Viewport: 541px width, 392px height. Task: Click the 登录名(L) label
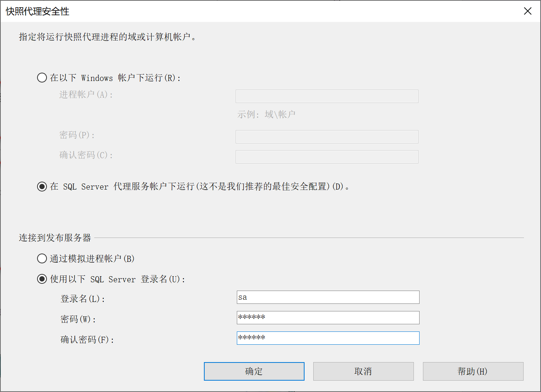(x=82, y=299)
